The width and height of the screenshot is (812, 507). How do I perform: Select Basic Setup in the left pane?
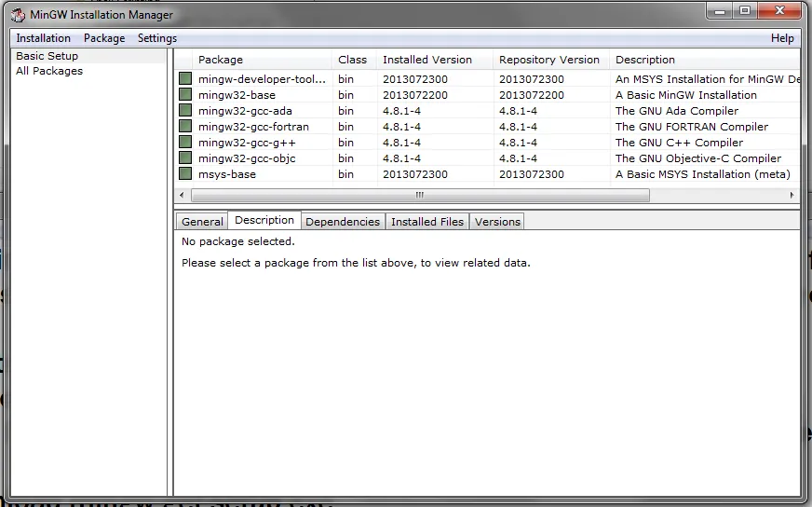tap(47, 56)
